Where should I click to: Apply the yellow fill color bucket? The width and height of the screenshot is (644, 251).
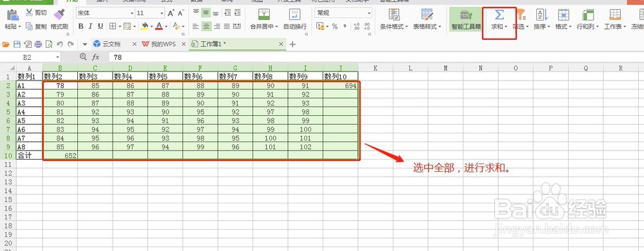(x=144, y=26)
